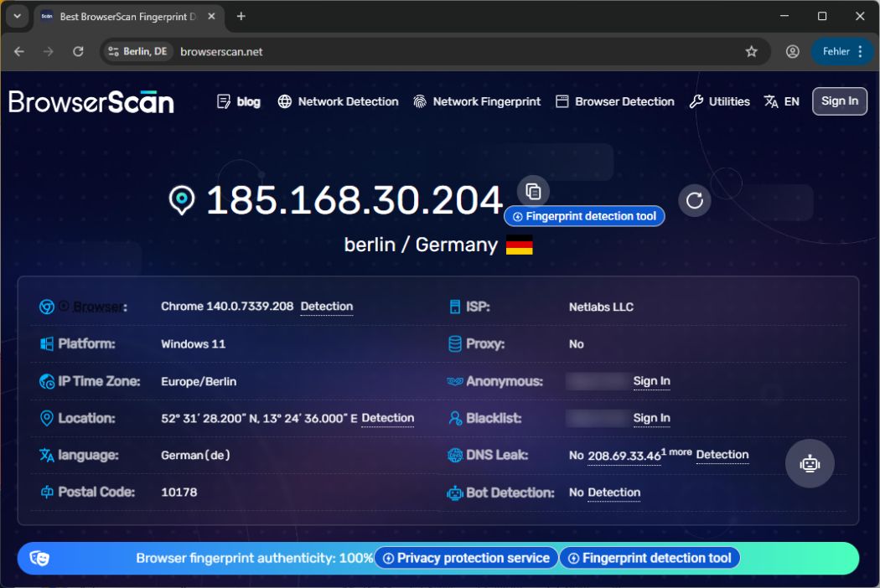The height and width of the screenshot is (588, 880).
Task: Open the Utilities menu
Action: (719, 101)
